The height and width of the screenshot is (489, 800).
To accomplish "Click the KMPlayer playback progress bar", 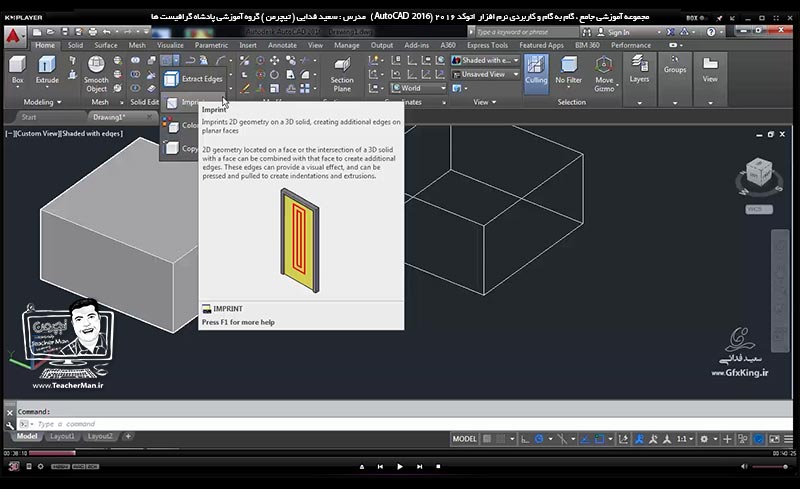I will click(x=400, y=453).
